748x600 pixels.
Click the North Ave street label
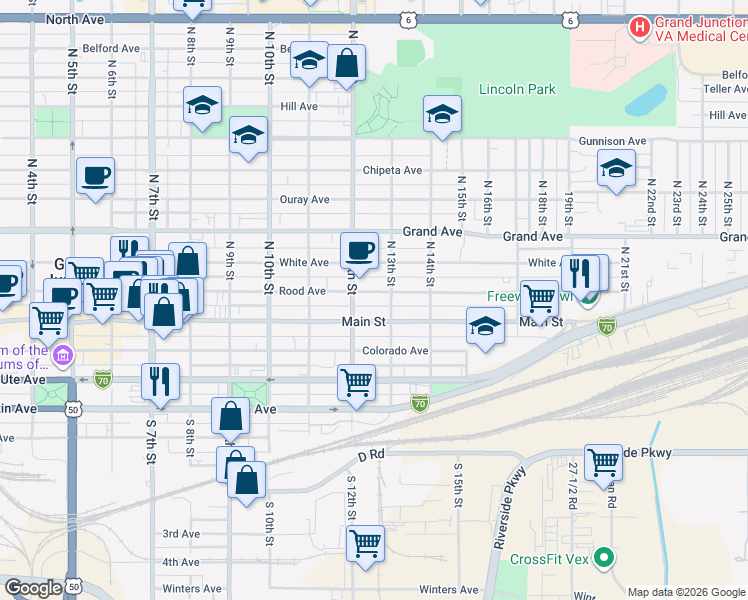coord(75,20)
